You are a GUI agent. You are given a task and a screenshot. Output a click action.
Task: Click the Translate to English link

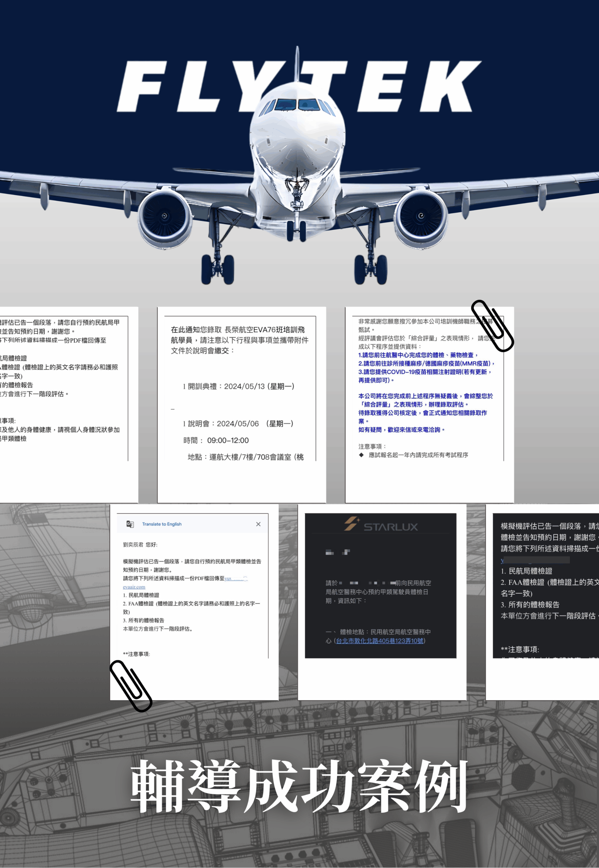[x=162, y=524]
